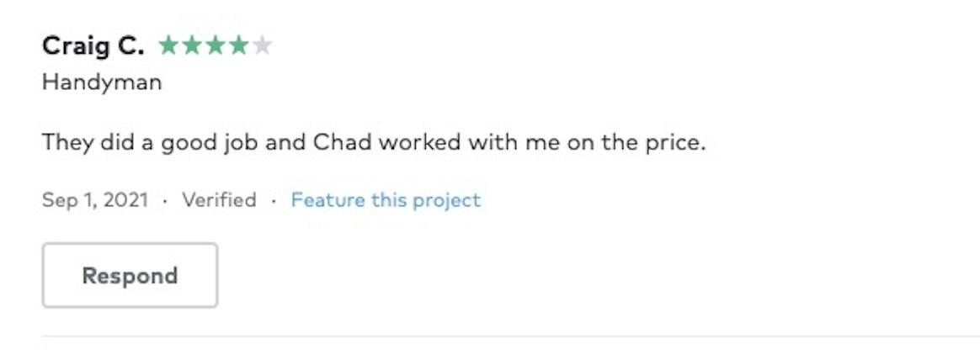Click the Verified status label
Screen dimensions: 980x360
pos(219,200)
